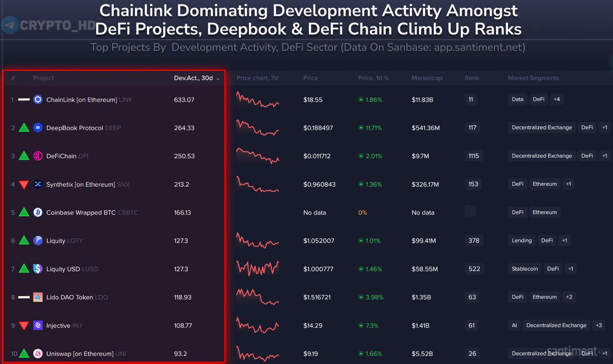Click the Ethereum tag in Coinbase Wrapped BTC row
Viewport: 613px width, 364px height.
point(545,212)
